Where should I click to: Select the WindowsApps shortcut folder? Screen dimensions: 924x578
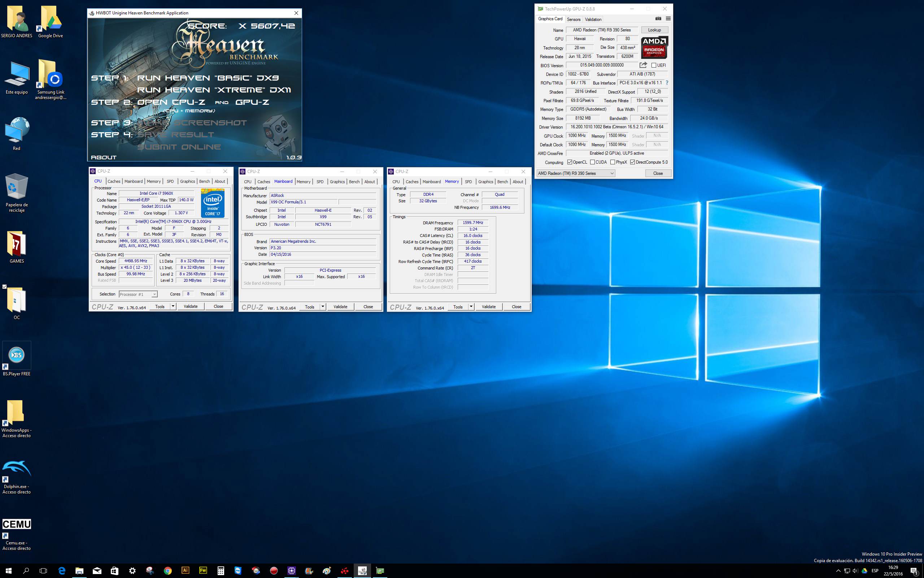pyautogui.click(x=16, y=419)
